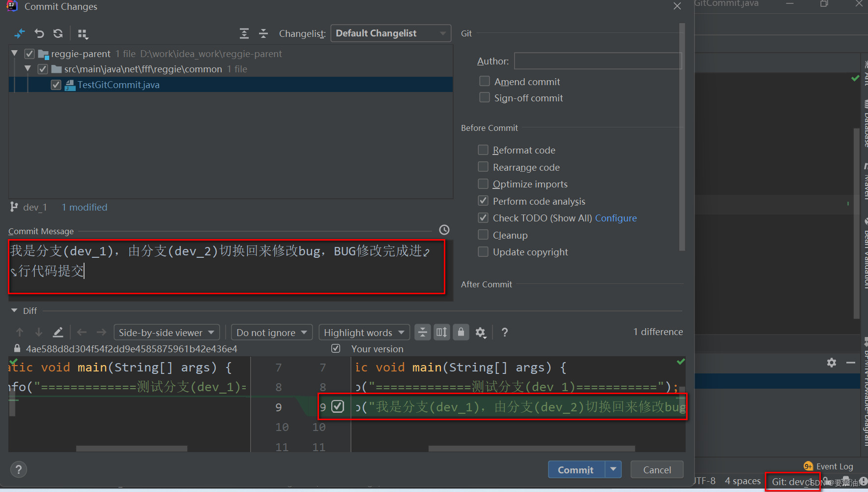Click the Compare Previous File left arrow

[82, 332]
